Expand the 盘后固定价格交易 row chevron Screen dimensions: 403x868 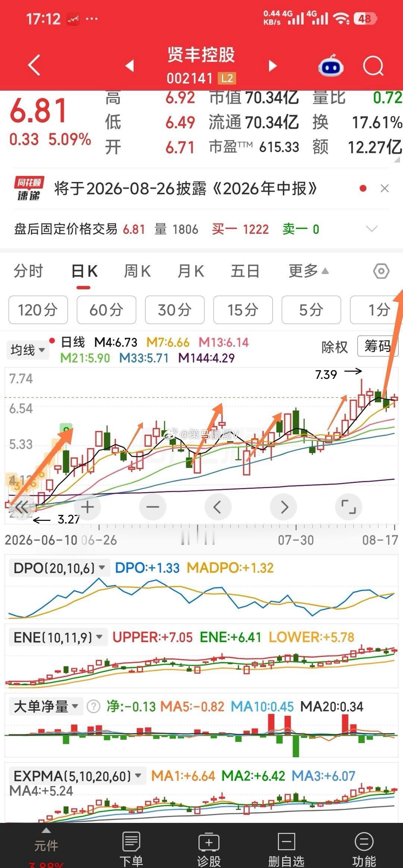[x=372, y=229]
